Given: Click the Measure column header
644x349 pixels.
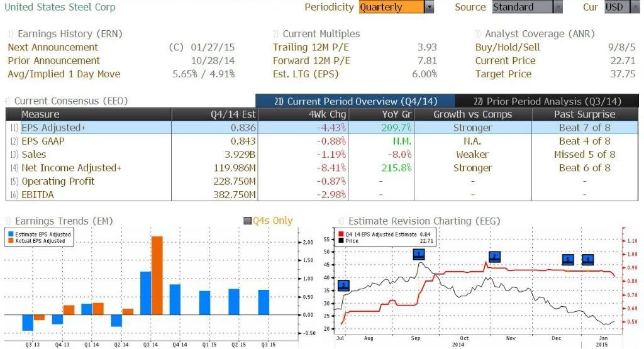Looking at the screenshot, I should 96,114.
